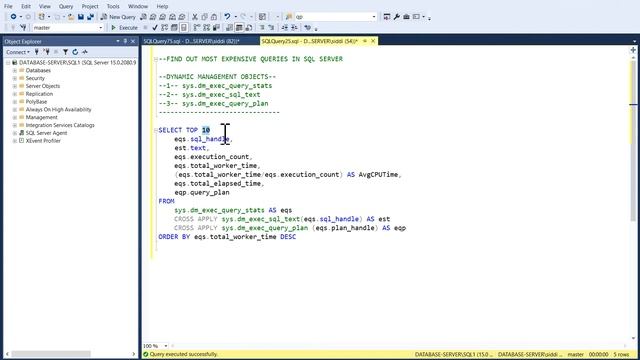Viewport: 640px width, 360px height.
Task: Expand the SQL Server Agent node
Action: tap(15, 133)
